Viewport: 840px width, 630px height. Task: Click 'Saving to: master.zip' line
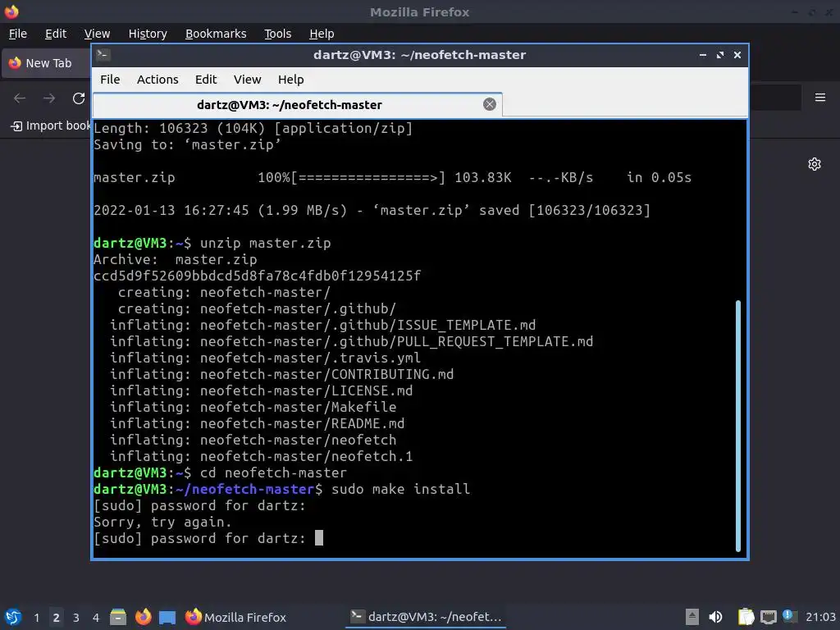[x=188, y=144]
